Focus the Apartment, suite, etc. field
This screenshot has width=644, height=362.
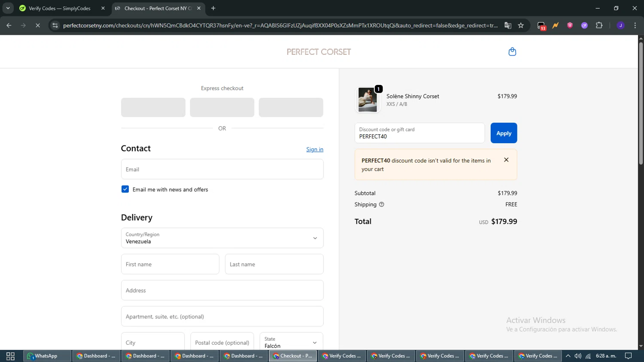click(x=222, y=317)
